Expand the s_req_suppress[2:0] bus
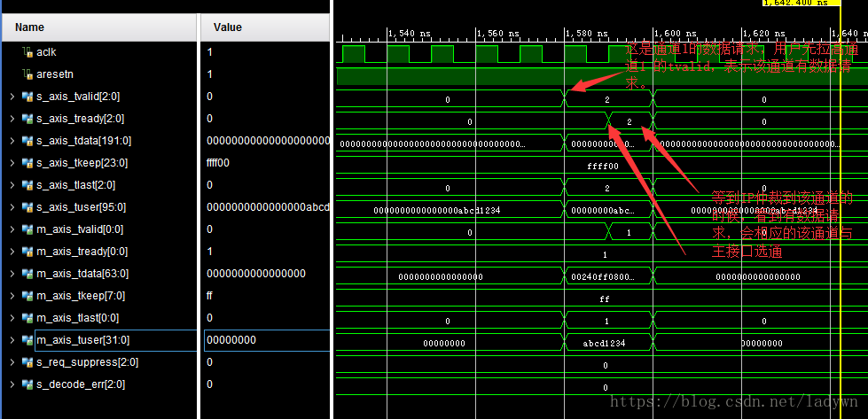Screen dimensions: 868x419 click(x=12, y=362)
